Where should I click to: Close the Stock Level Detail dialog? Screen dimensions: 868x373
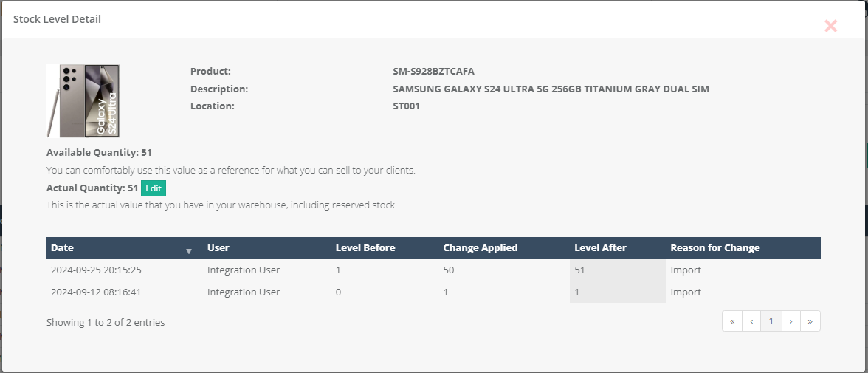point(830,26)
